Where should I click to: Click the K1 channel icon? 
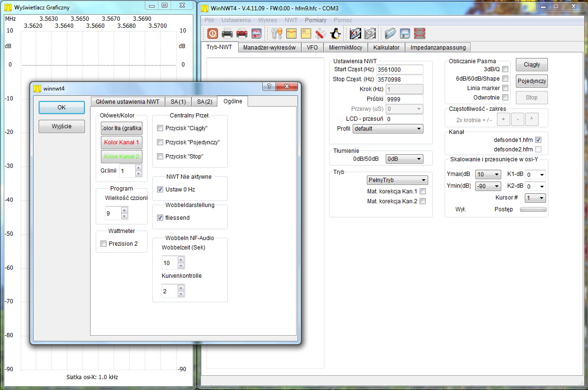coord(355,33)
